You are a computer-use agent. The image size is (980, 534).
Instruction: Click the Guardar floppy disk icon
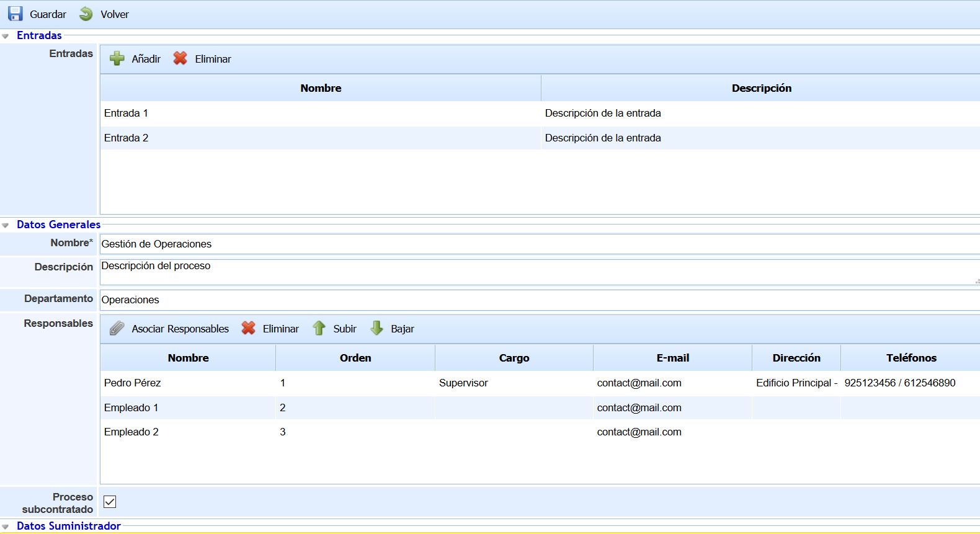[16, 14]
